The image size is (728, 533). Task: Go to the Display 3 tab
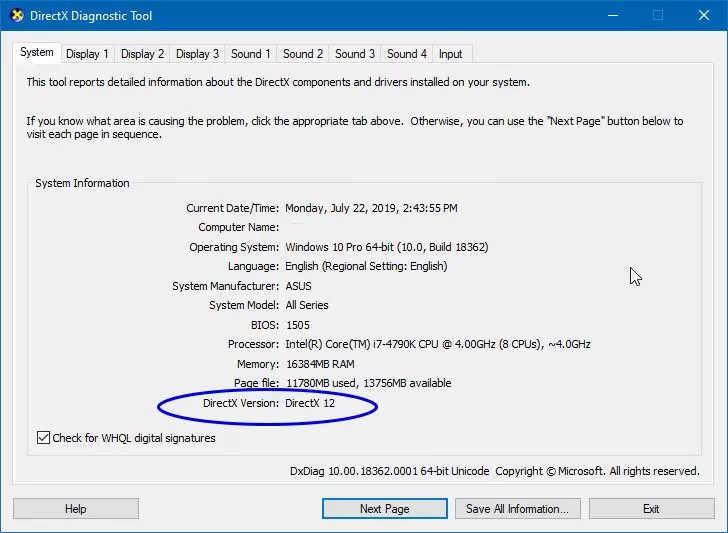197,54
